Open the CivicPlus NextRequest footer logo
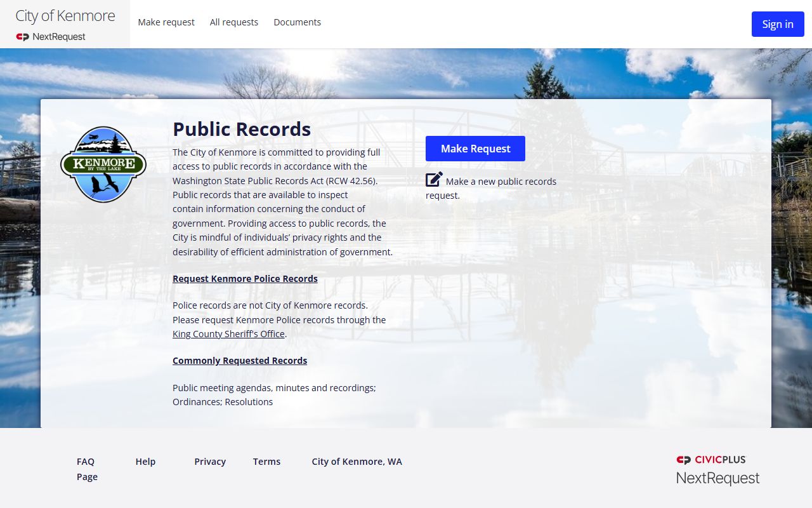Screen dimensions: 812x508 [x=717, y=470]
